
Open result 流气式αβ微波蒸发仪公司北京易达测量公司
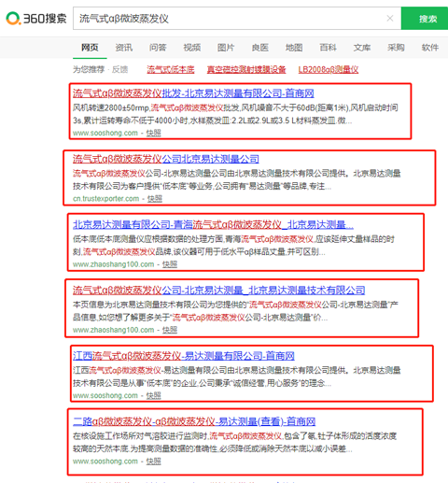166,159
